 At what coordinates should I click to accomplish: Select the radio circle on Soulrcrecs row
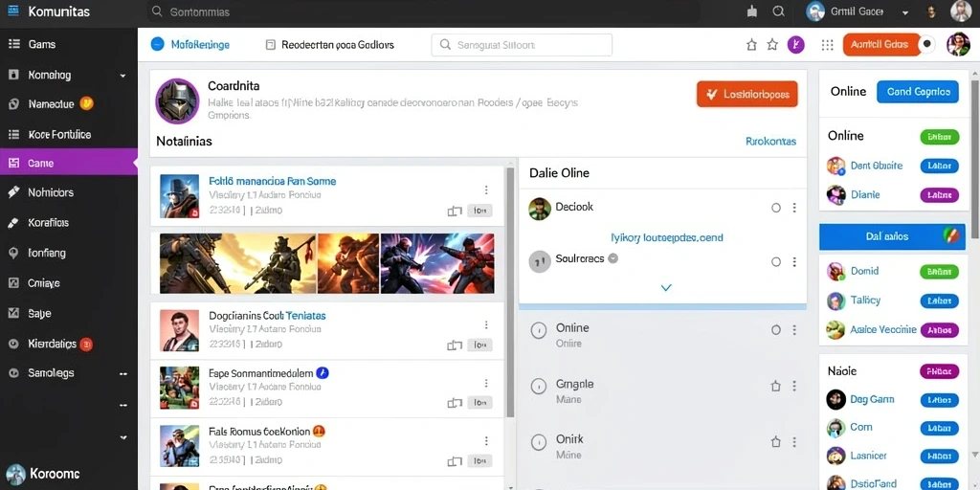[775, 262]
